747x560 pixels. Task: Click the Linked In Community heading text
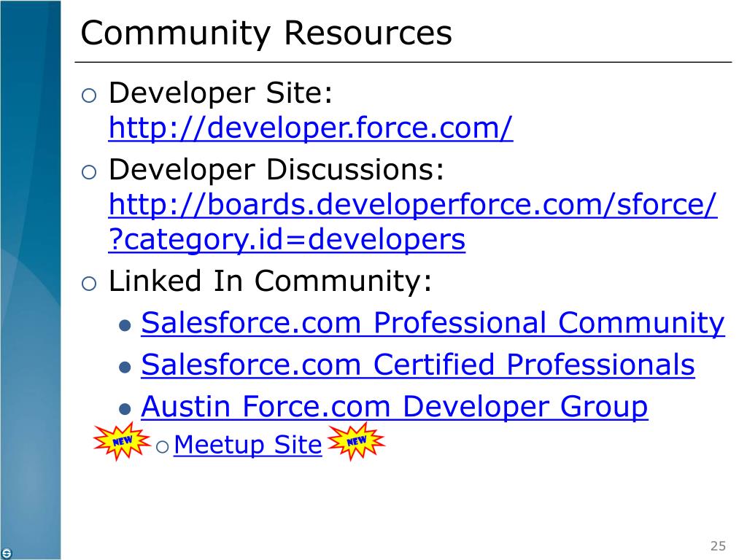[271, 281]
